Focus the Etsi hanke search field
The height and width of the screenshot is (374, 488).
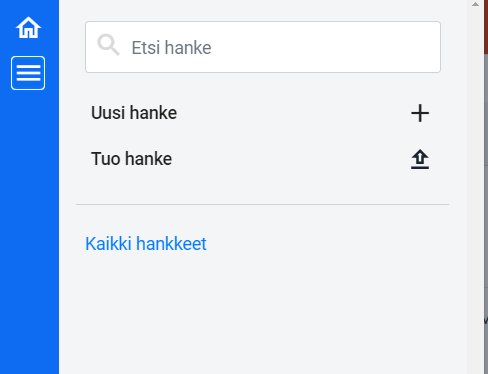pos(263,47)
